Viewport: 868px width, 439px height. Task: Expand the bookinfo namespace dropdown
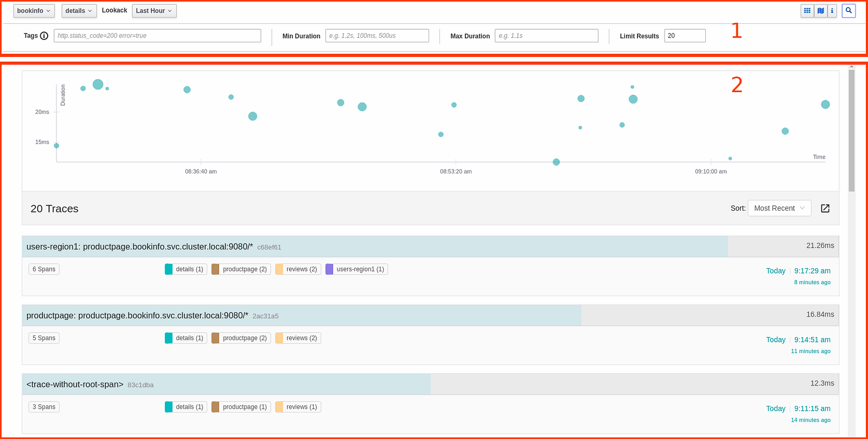34,11
